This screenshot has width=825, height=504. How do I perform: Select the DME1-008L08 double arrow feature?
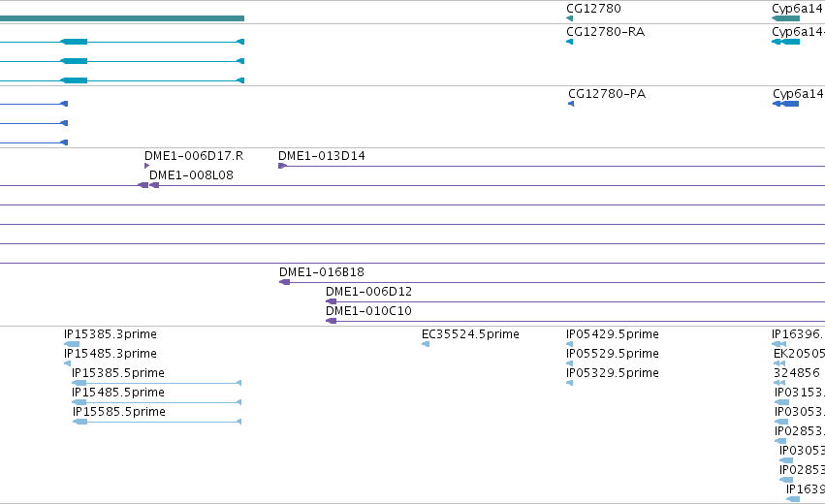(148, 185)
